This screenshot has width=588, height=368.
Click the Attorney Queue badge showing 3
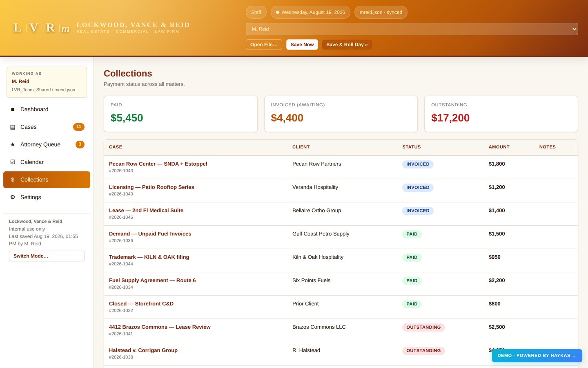click(80, 144)
